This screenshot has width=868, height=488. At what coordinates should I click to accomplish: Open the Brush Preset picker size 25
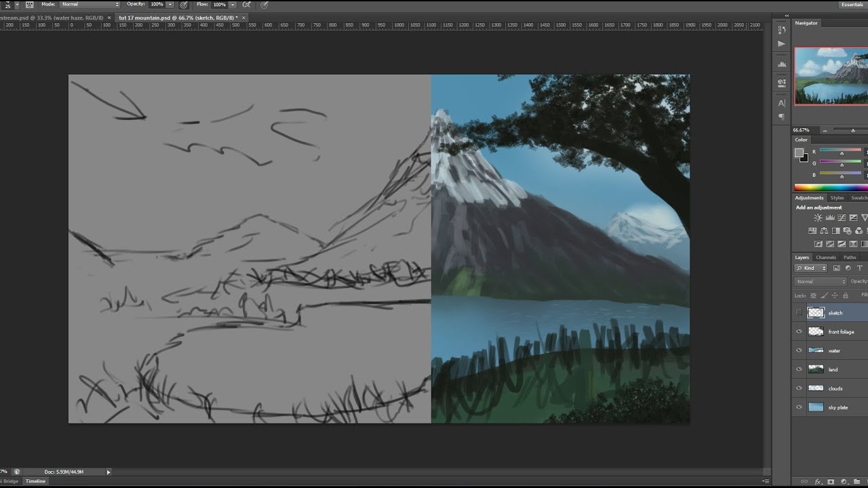point(10,4)
